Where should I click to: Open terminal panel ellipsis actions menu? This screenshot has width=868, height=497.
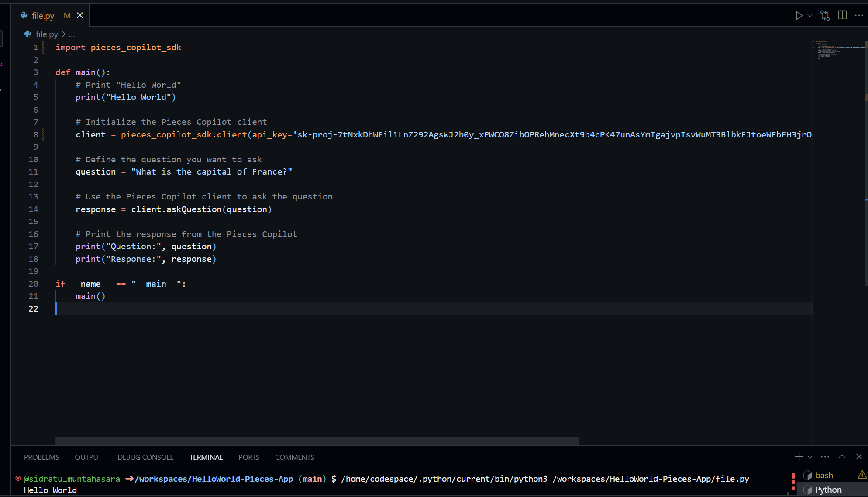point(825,457)
